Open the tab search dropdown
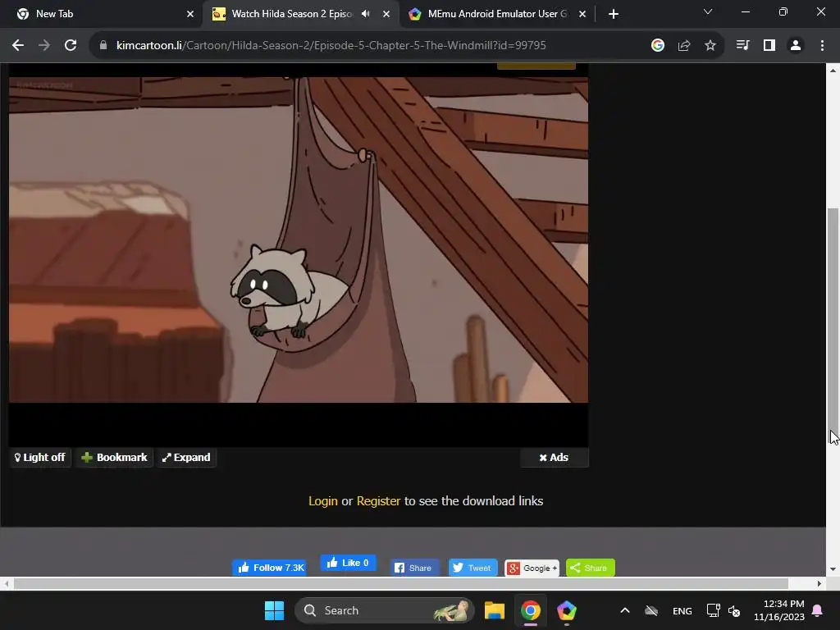 pyautogui.click(x=708, y=11)
